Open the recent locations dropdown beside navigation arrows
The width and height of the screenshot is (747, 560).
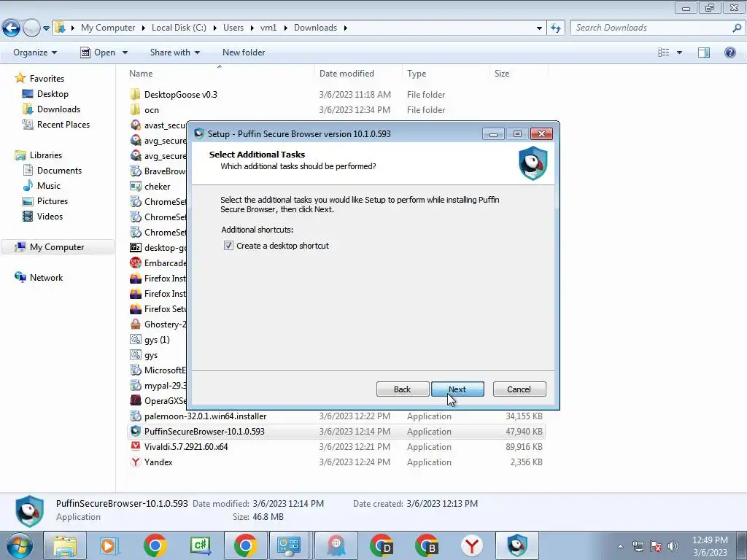coord(46,28)
